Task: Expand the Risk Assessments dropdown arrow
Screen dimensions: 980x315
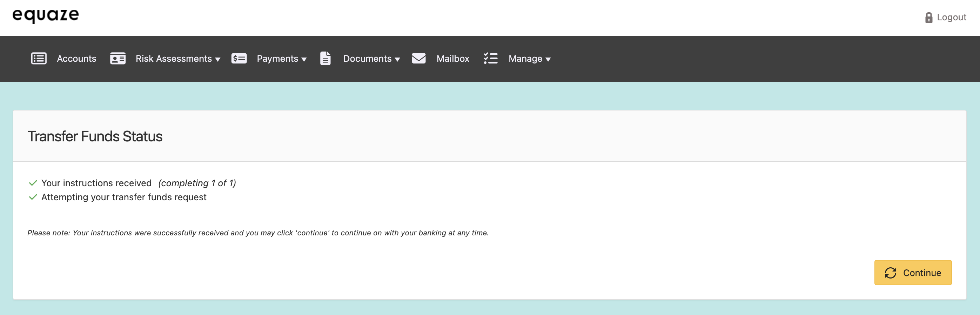Action: click(217, 59)
